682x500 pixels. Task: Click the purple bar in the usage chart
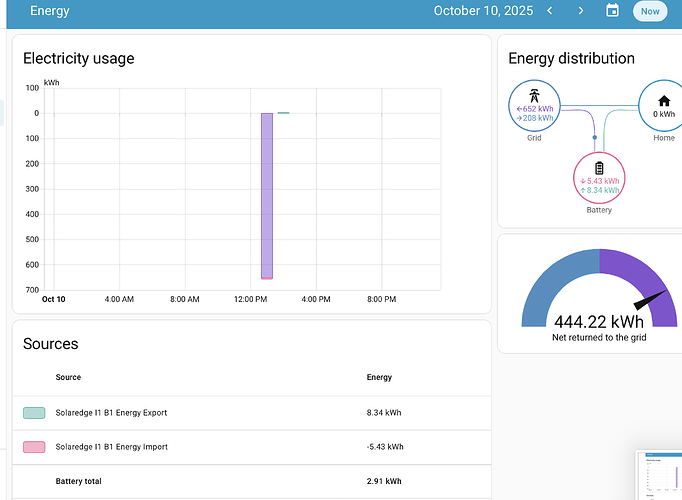267,195
